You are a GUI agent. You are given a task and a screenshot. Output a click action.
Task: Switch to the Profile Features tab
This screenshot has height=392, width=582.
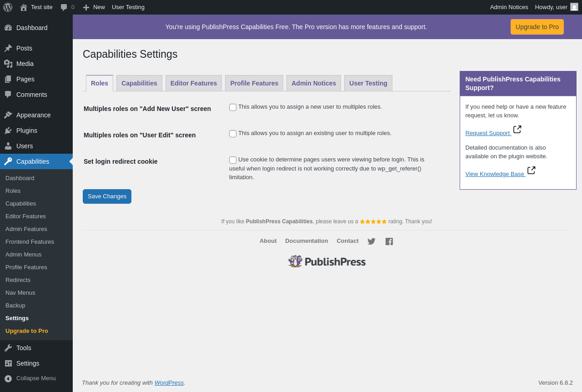coord(254,83)
